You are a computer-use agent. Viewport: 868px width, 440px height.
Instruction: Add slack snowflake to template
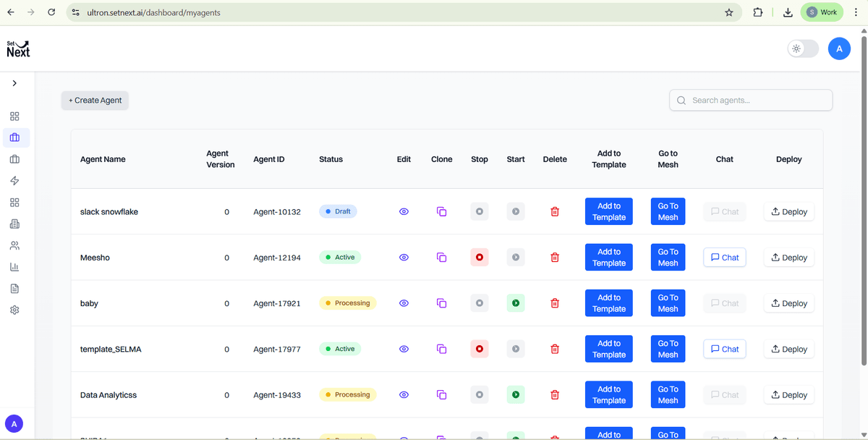pyautogui.click(x=609, y=212)
